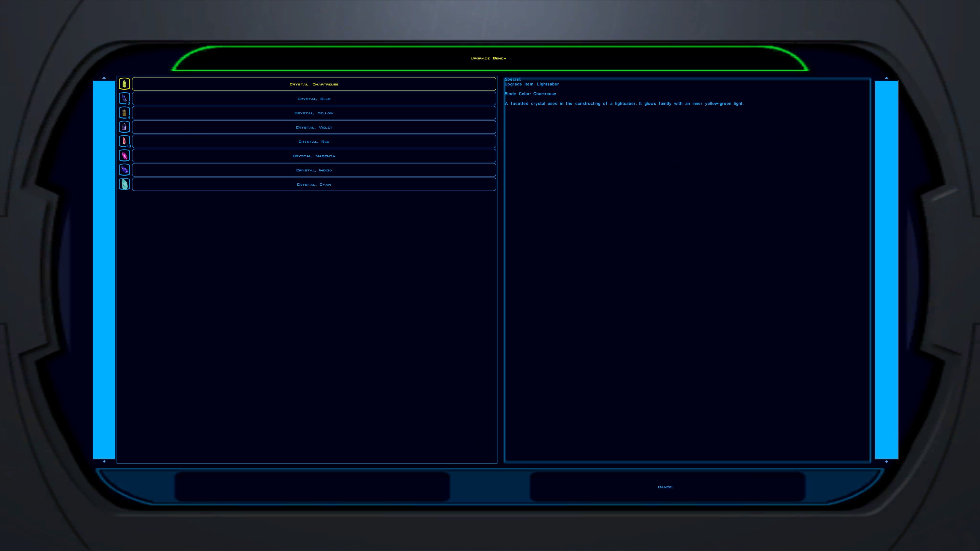Click the 'Upgrade Item, Lightsaber' text
This screenshot has height=551, width=980.
point(531,84)
